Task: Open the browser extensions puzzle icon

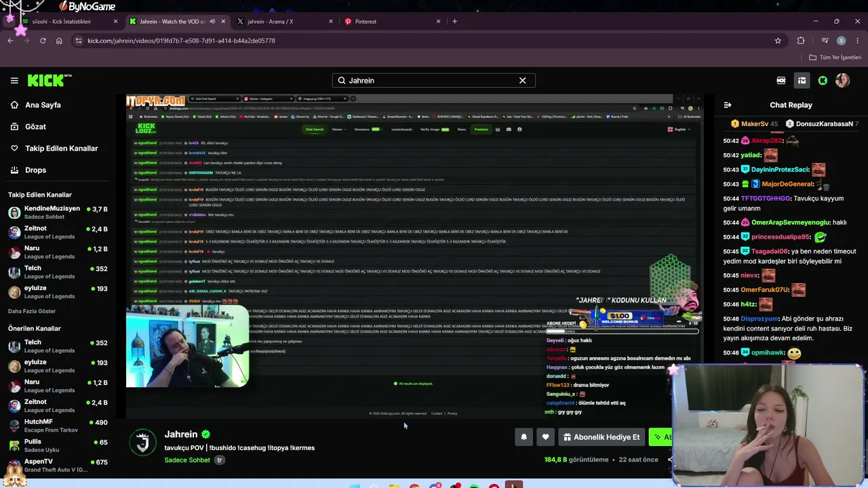Action: 801,41
